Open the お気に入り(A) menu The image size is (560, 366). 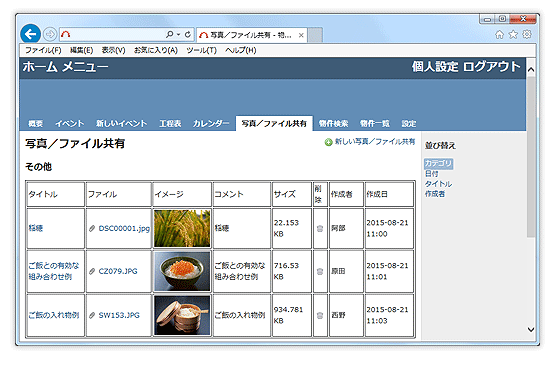[156, 50]
